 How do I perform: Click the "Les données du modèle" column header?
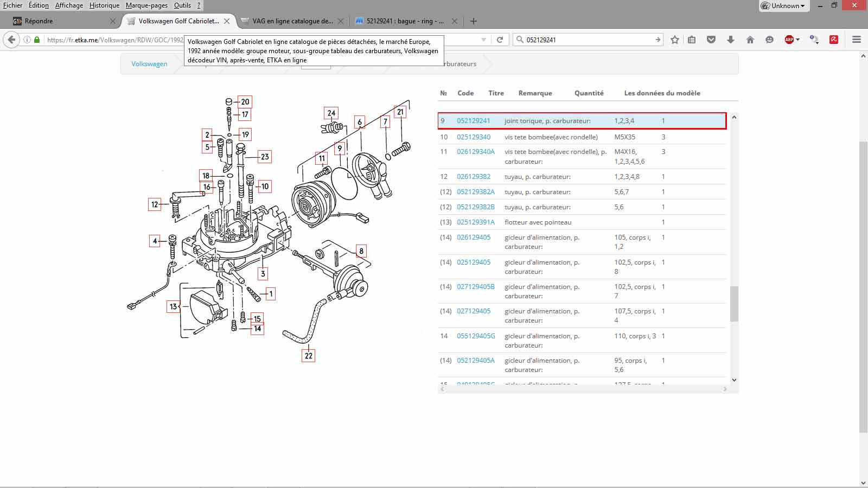coord(662,93)
